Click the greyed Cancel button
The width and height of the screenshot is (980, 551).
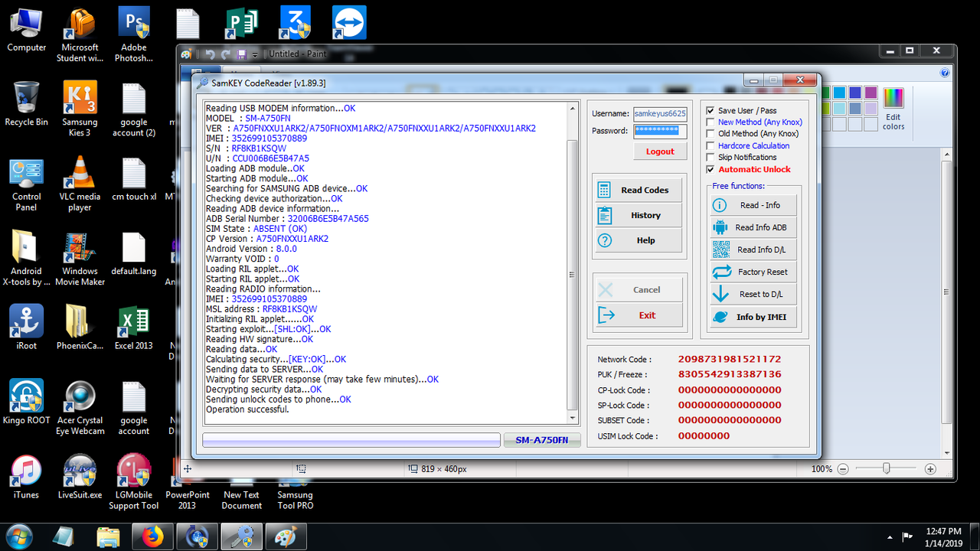637,290
